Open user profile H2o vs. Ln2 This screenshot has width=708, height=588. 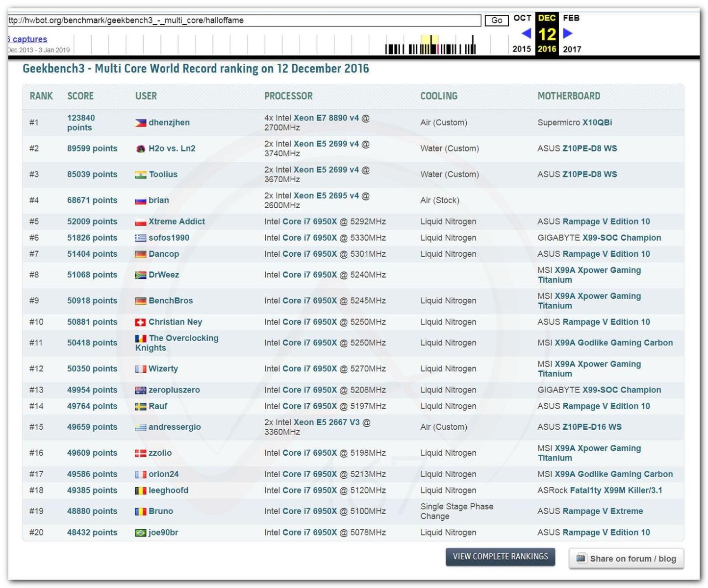(x=172, y=149)
